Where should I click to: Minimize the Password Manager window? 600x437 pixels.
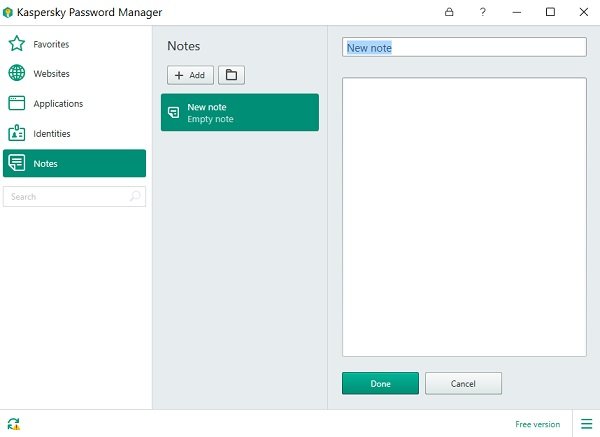[x=517, y=12]
